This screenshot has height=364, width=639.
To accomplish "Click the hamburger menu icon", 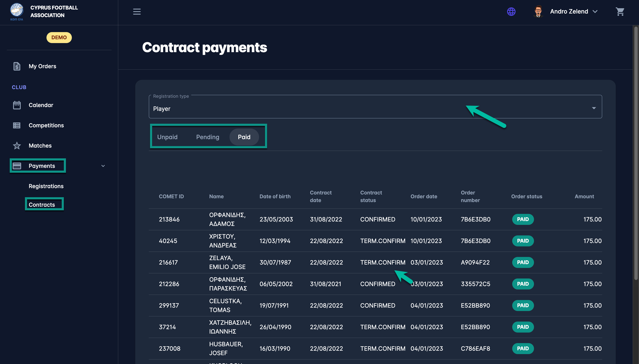I will 137,11.
